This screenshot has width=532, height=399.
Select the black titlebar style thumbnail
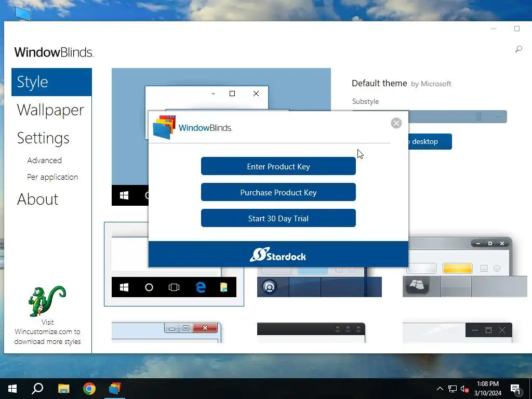[x=311, y=332]
